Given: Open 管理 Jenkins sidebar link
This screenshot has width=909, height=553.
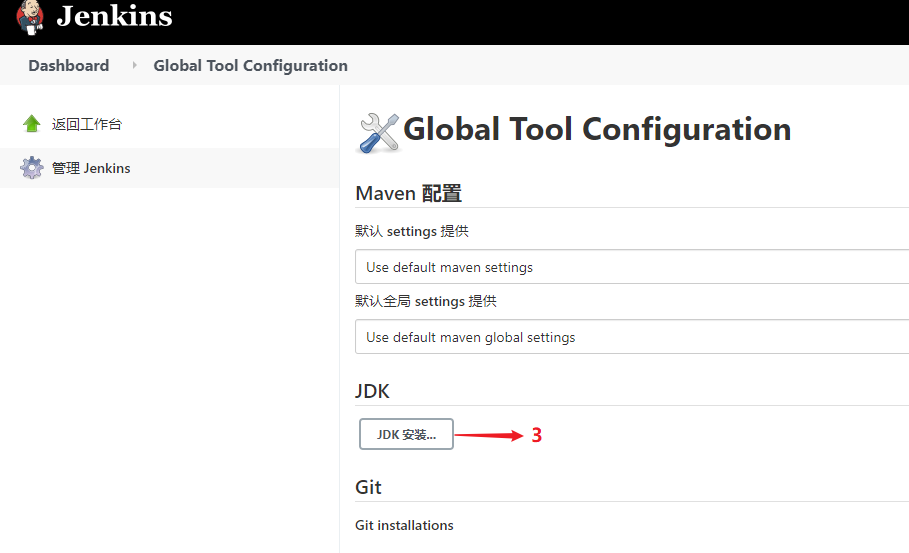Looking at the screenshot, I should (x=91, y=168).
